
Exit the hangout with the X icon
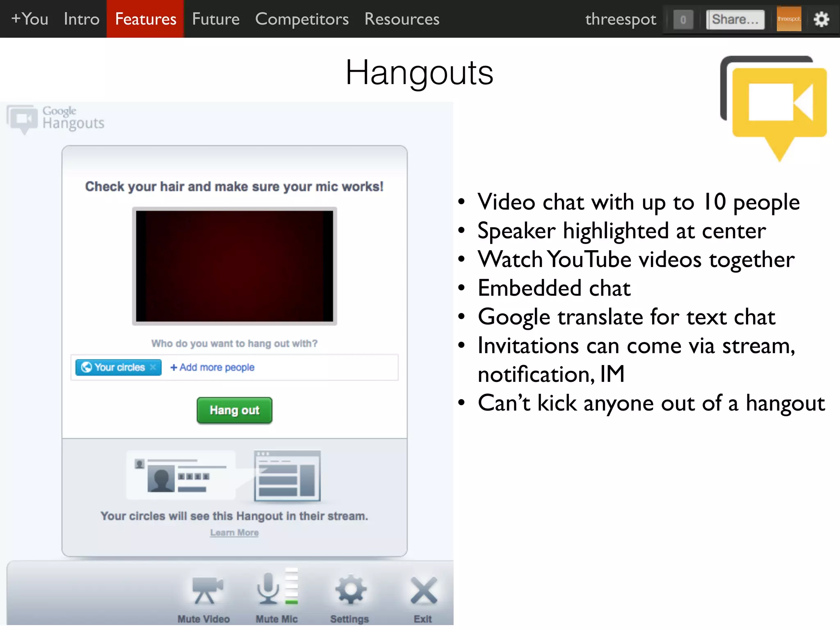tap(423, 591)
